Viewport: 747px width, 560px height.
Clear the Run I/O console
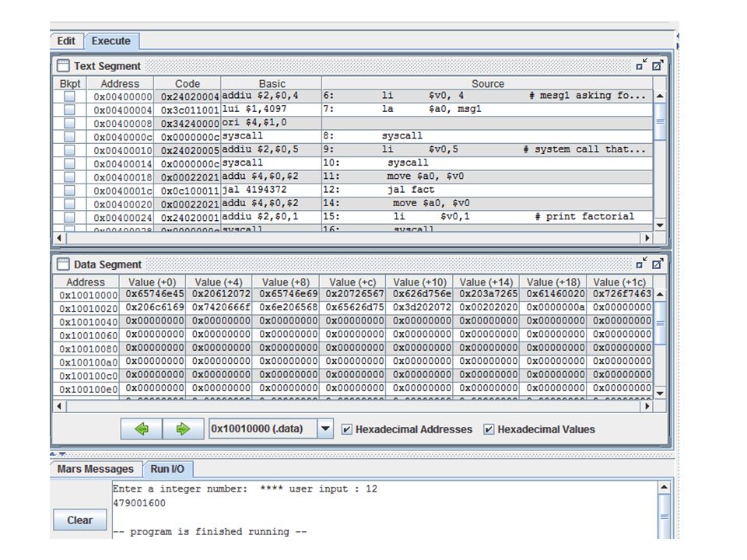80,520
